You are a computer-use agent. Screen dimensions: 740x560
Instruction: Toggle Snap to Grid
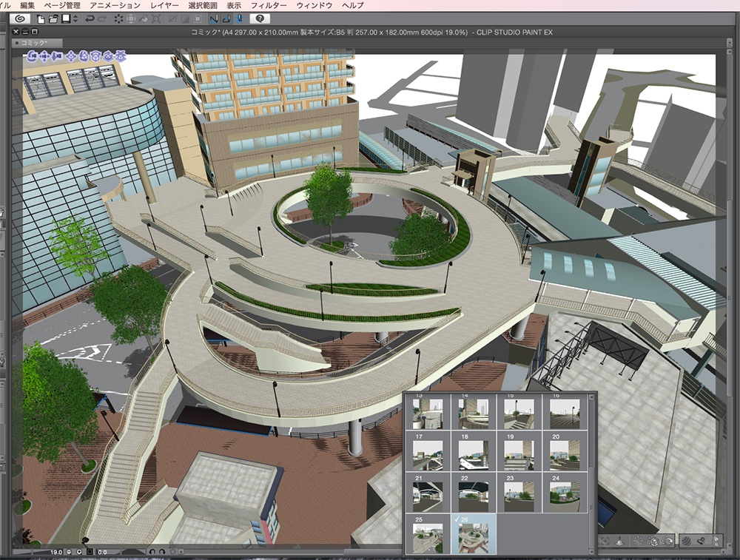(239, 19)
